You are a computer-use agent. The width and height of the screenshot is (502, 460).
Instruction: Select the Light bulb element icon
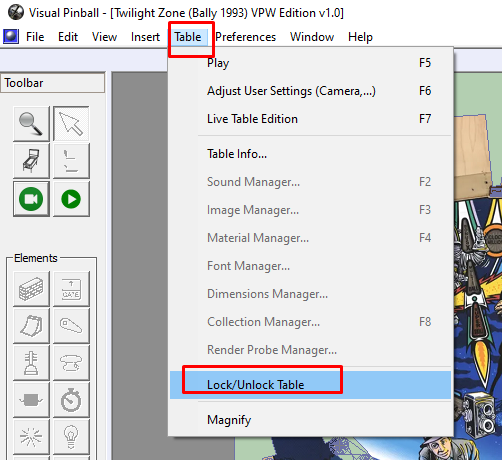(71, 437)
